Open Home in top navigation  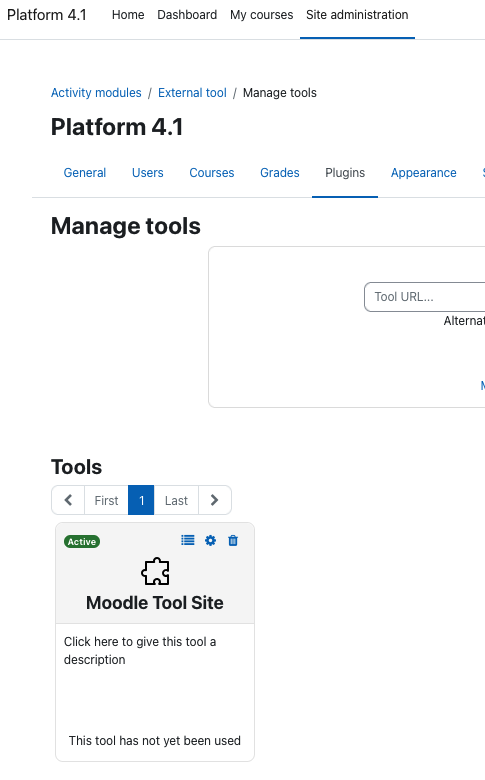128,15
